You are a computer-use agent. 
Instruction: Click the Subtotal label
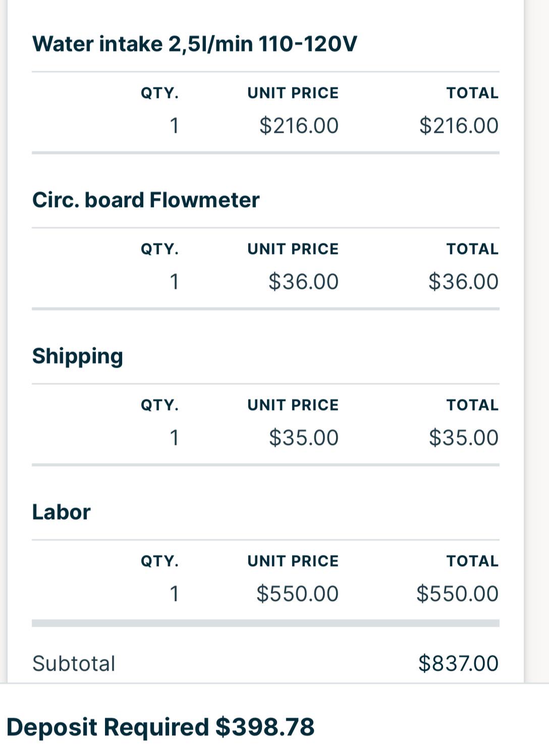pos(74,664)
